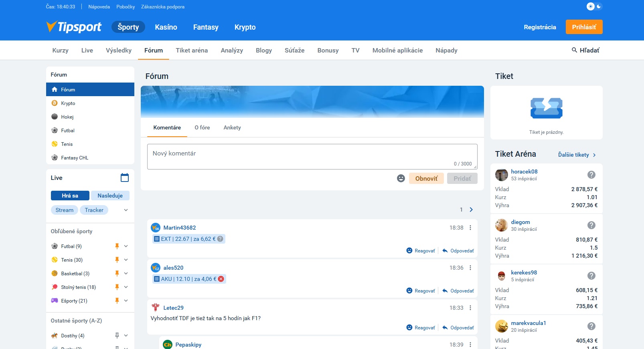Open horacek08 ticket help icon
This screenshot has height=349, width=644.
pyautogui.click(x=591, y=175)
